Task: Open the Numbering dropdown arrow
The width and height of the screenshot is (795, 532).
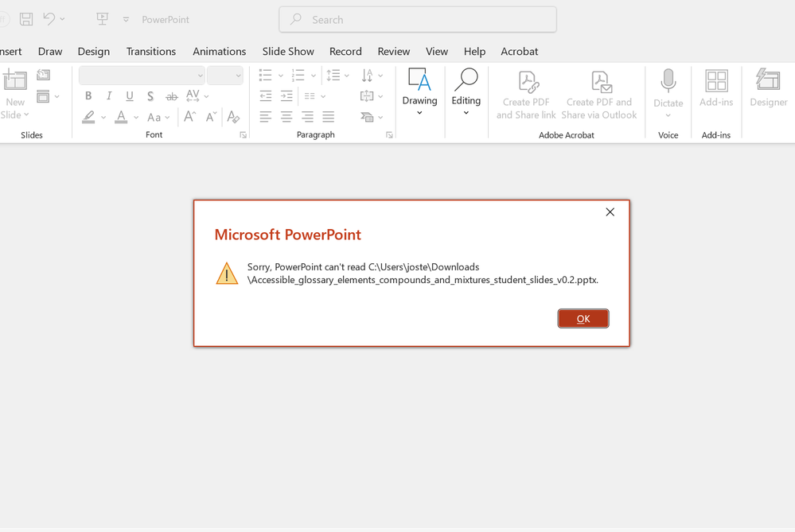Action: pyautogui.click(x=314, y=76)
